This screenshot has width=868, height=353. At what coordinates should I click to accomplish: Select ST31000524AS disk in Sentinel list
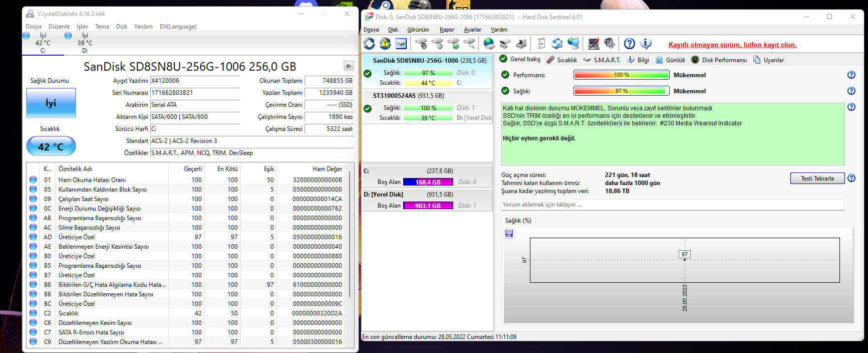click(428, 107)
